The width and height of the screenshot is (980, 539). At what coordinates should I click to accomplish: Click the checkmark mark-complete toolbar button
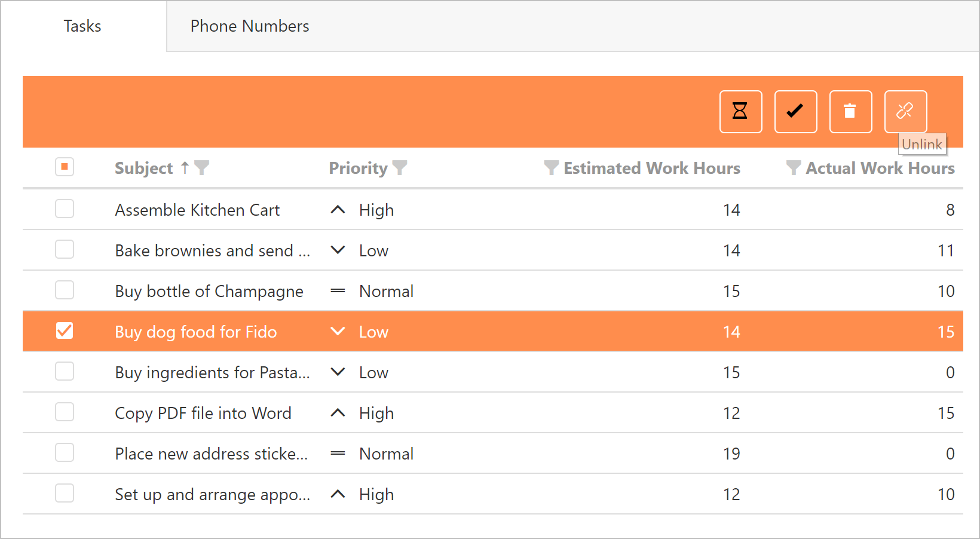[795, 111]
